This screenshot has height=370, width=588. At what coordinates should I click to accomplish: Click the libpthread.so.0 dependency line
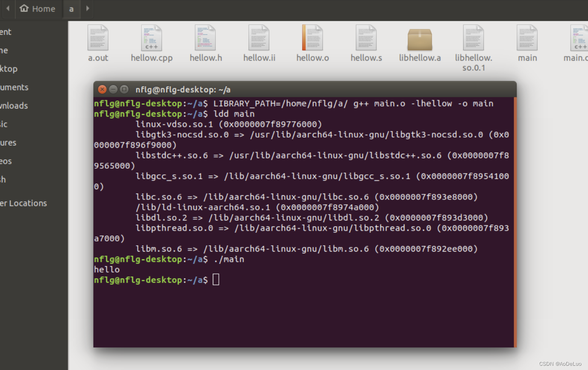[301, 233]
